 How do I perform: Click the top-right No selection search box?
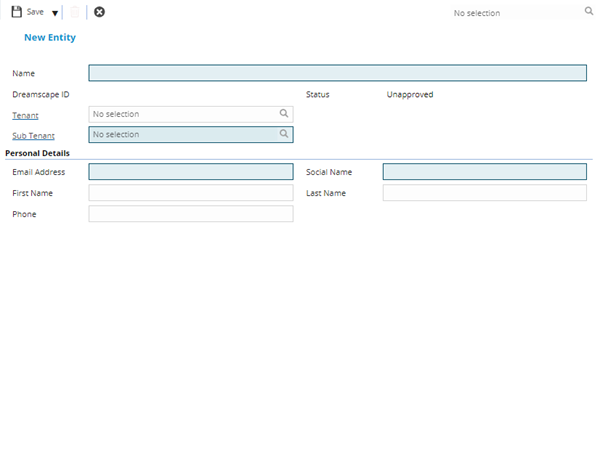510,13
